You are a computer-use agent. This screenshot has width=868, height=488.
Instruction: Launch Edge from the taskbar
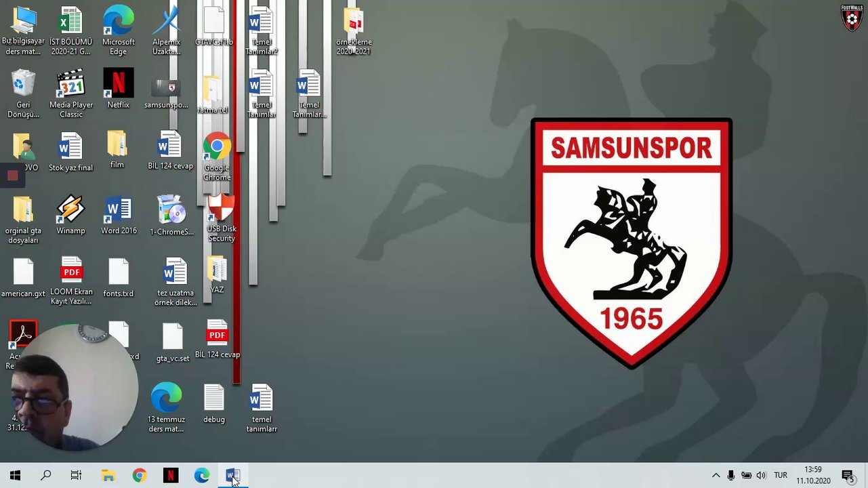pyautogui.click(x=202, y=476)
